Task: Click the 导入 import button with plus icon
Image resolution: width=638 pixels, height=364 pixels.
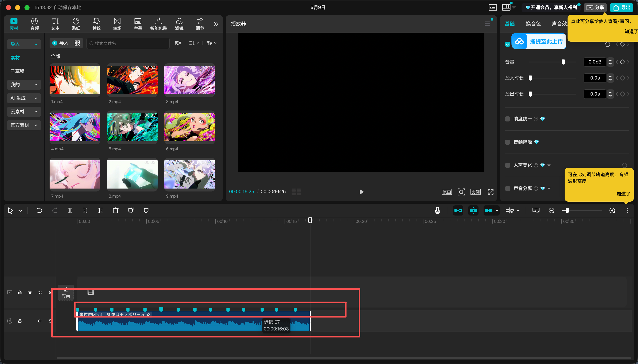Action: [x=60, y=43]
